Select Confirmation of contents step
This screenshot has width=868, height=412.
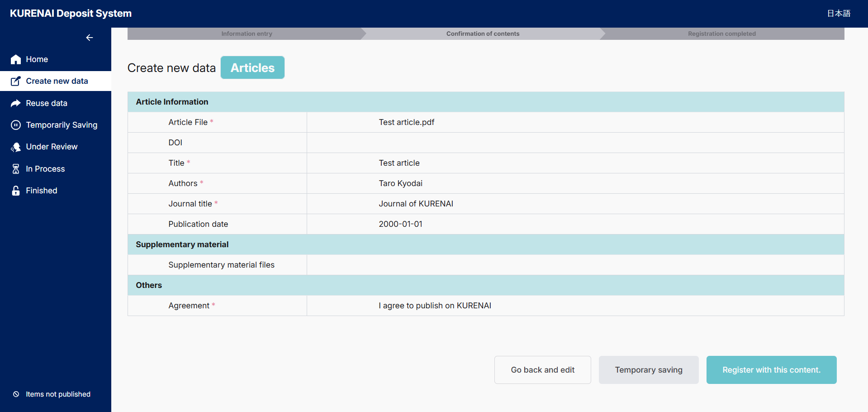[x=483, y=34]
